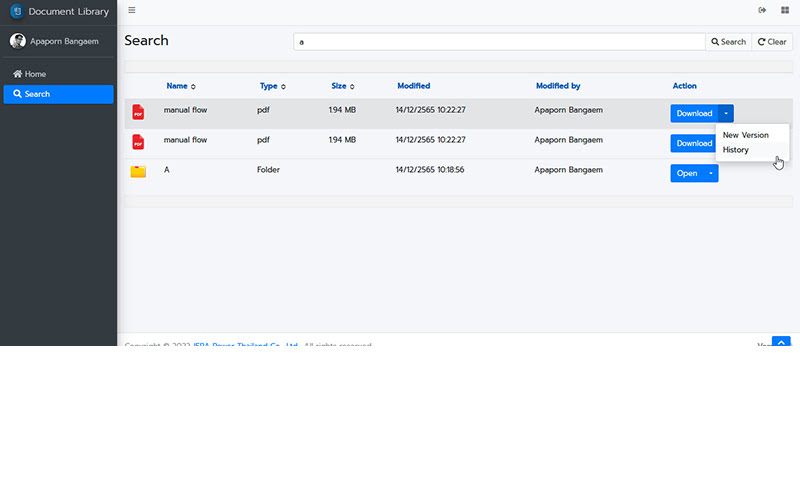Screen dimensions: 800x500
Task: Collapse the first Download dropdown caret
Action: coord(726,113)
